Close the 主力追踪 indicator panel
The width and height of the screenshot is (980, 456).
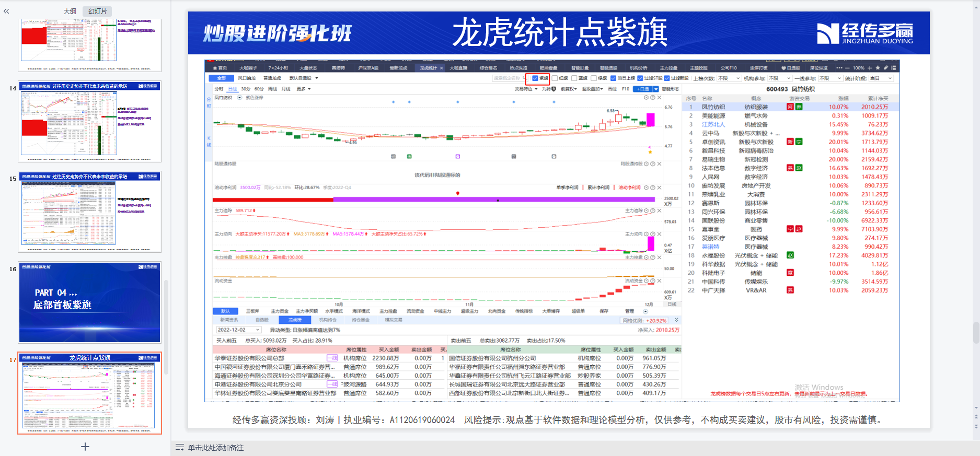[x=659, y=211]
